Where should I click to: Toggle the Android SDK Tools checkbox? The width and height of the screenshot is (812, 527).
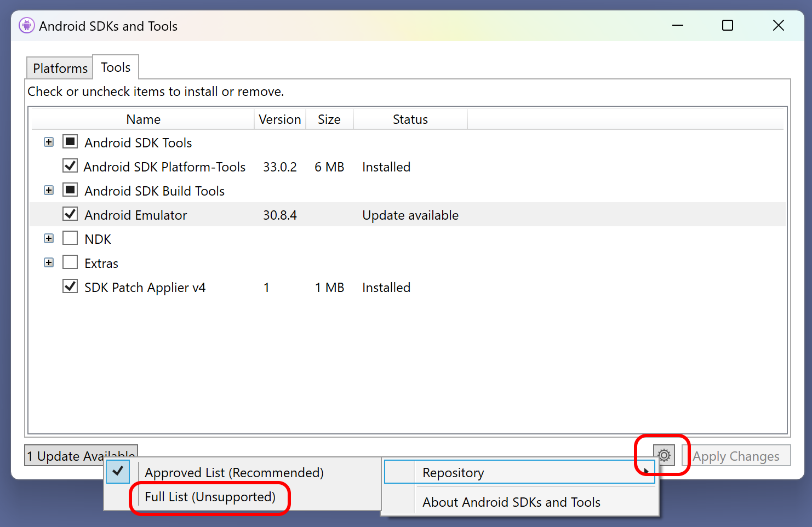point(70,142)
